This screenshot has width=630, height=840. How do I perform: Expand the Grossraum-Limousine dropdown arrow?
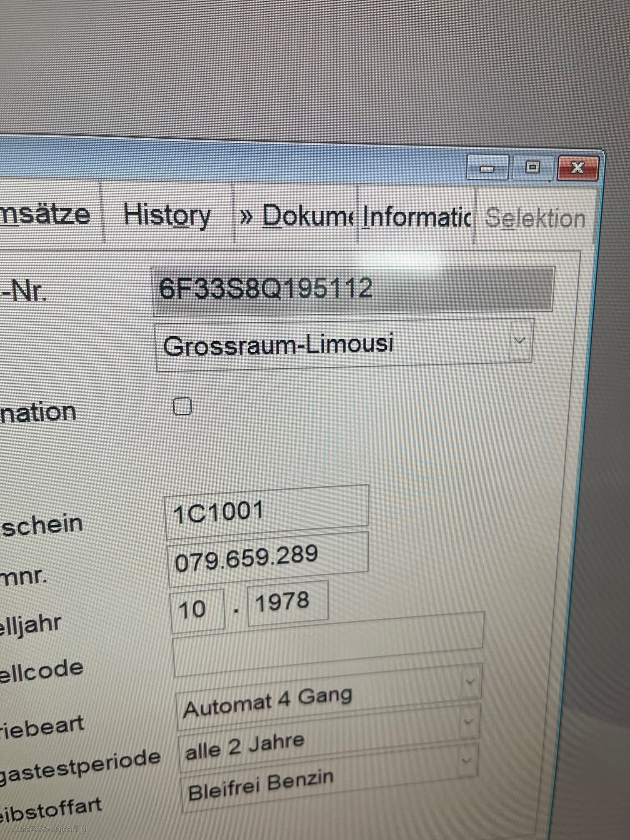click(520, 341)
